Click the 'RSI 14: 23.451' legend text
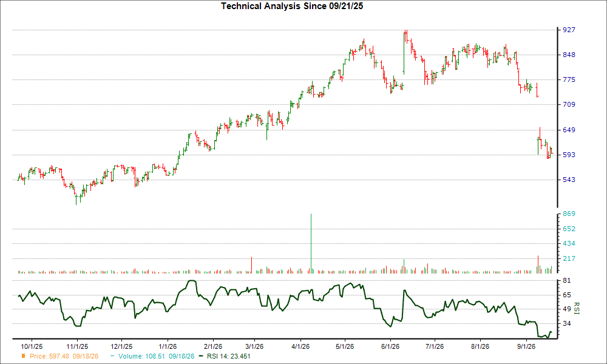Screen dimensions: 607x364 point(229,356)
